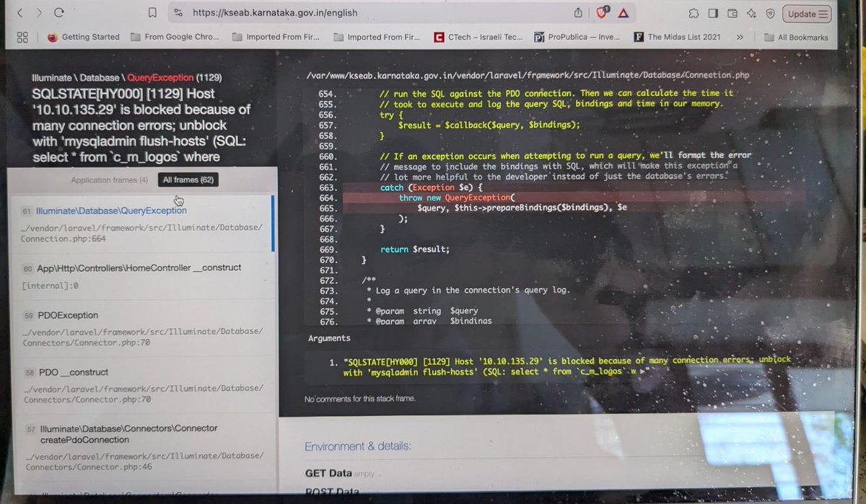Click the share page icon
The image size is (866, 504).
pos(578,13)
